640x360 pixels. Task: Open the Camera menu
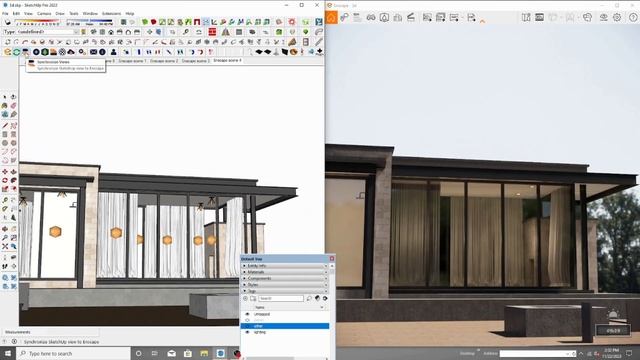tap(44, 13)
